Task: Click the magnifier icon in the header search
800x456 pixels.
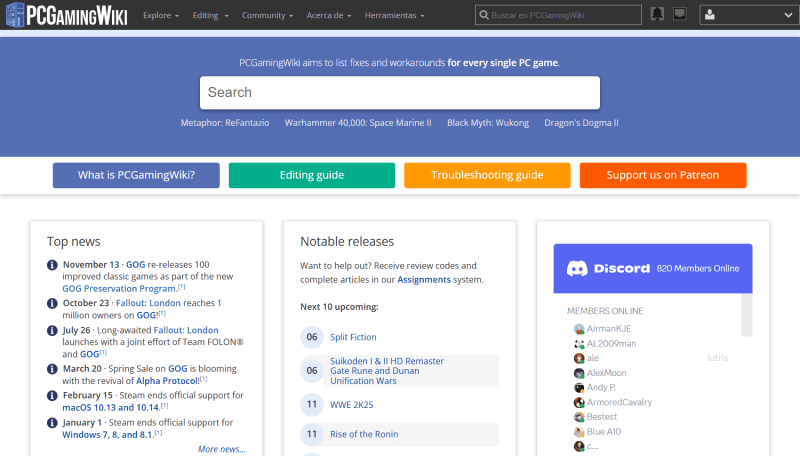Action: pos(484,16)
